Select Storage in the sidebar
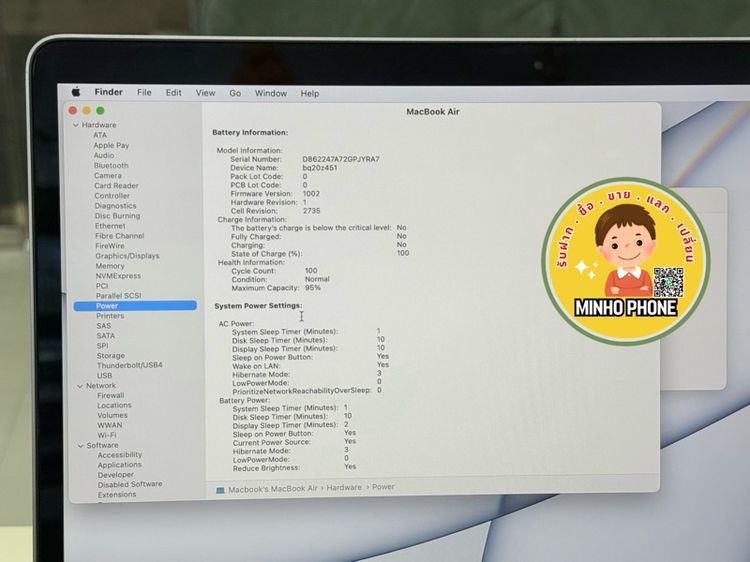This screenshot has width=750, height=562. [110, 356]
